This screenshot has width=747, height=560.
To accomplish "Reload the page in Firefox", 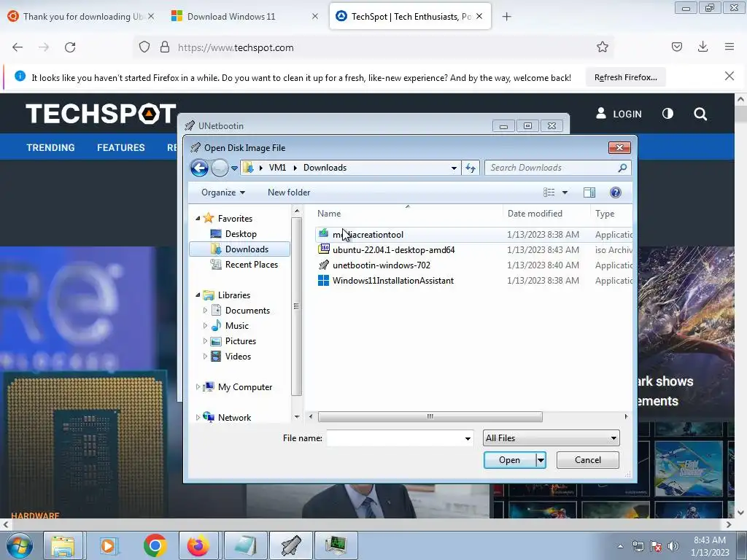I will pyautogui.click(x=70, y=47).
